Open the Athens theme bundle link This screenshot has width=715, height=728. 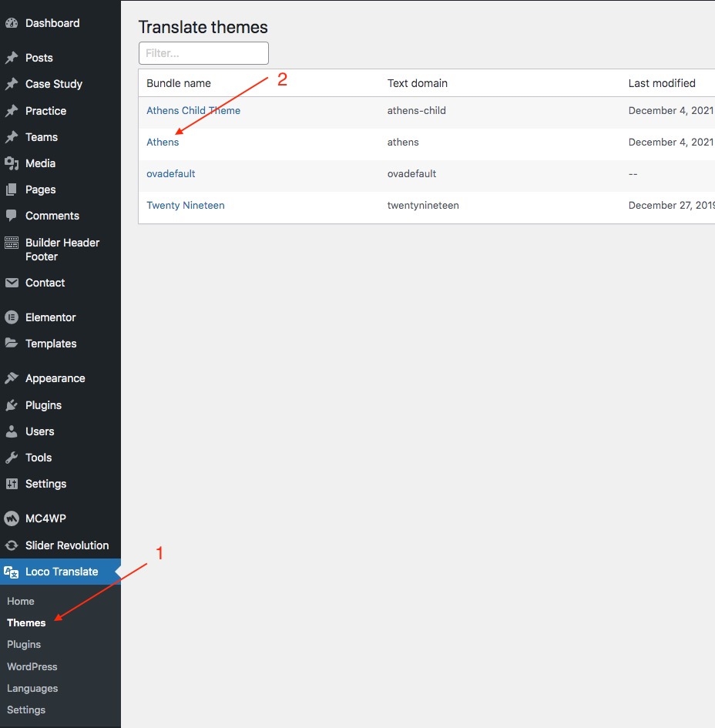click(x=163, y=142)
